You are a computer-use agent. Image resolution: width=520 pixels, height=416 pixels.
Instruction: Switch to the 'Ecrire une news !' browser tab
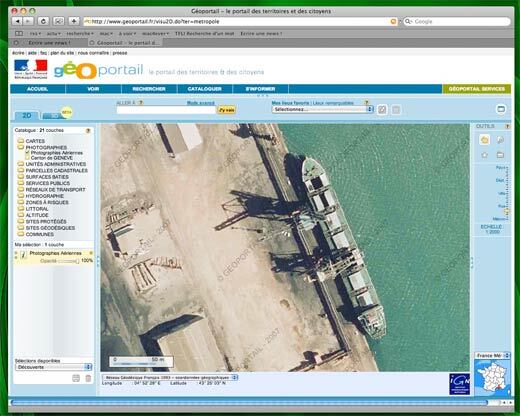point(49,43)
